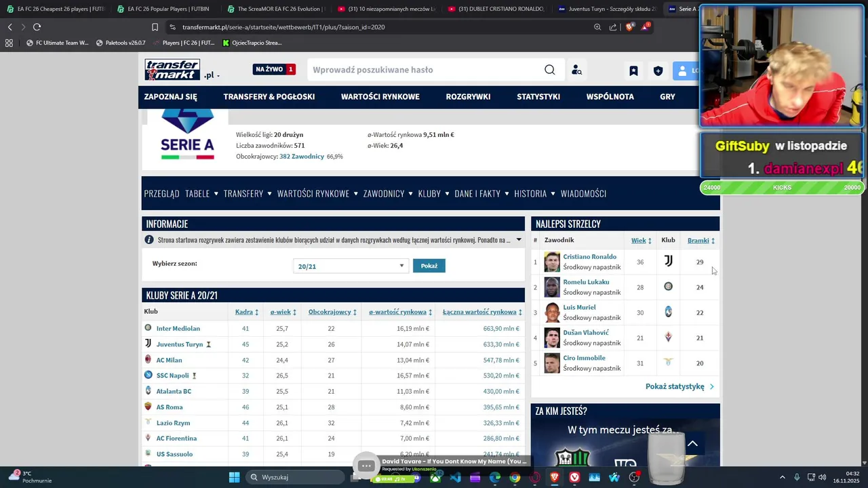The image size is (868, 488).
Task: Open the .pl country selector dropdown
Action: (x=212, y=75)
